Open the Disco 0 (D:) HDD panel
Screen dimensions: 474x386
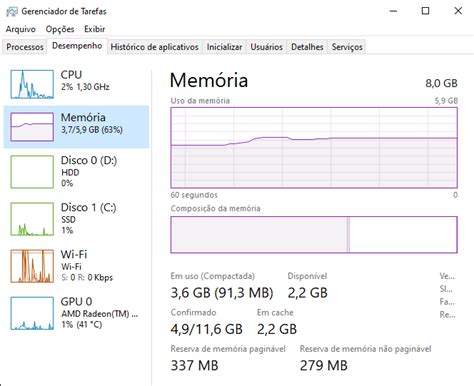tap(76, 172)
